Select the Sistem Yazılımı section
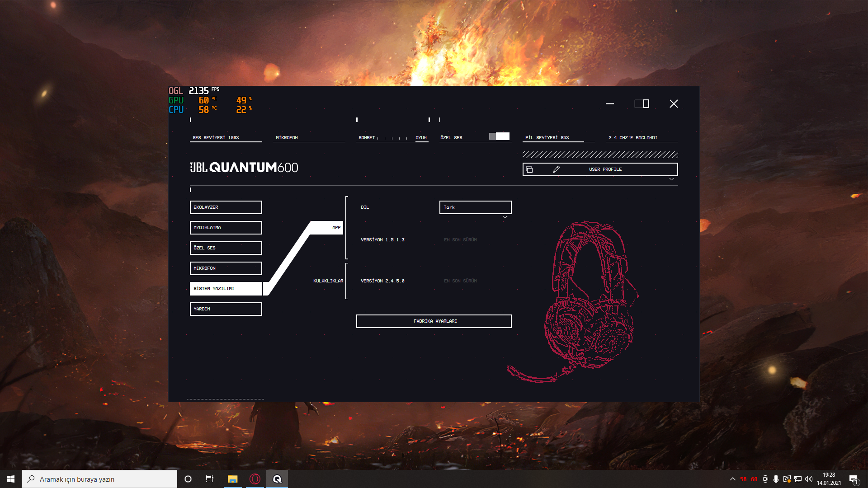 click(226, 289)
